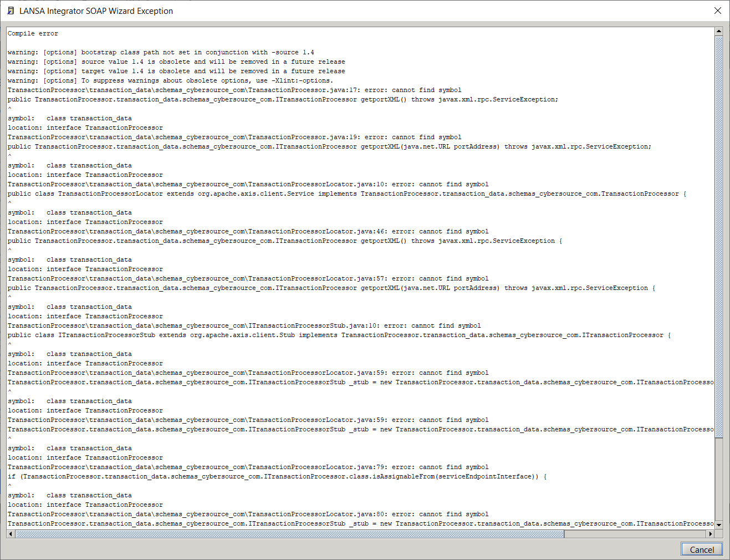Click the horizontal scrollbar thumb
730x560 pixels.
(x=289, y=534)
